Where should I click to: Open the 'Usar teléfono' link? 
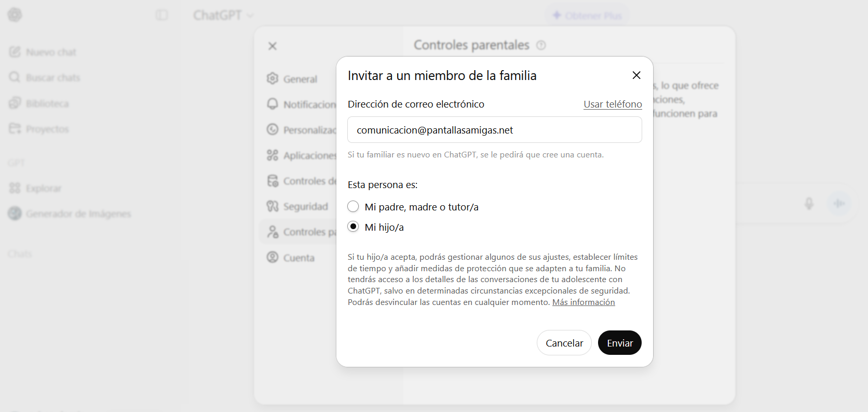(x=613, y=104)
